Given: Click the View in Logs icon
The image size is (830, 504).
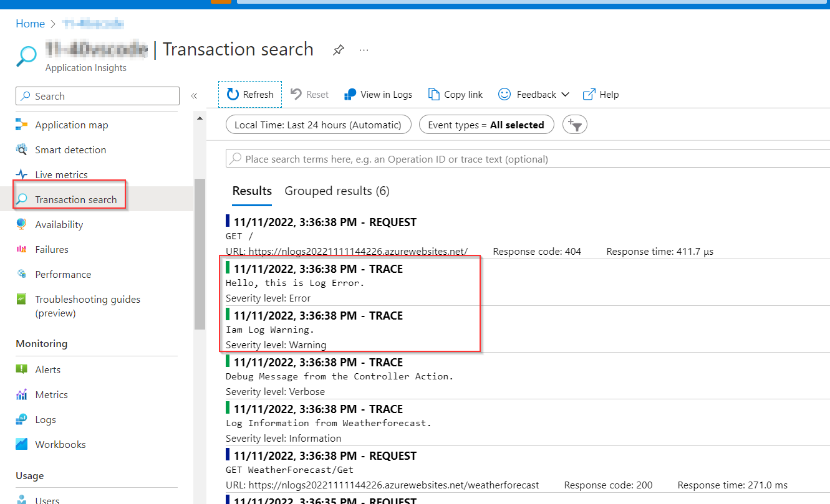Looking at the screenshot, I should [350, 95].
